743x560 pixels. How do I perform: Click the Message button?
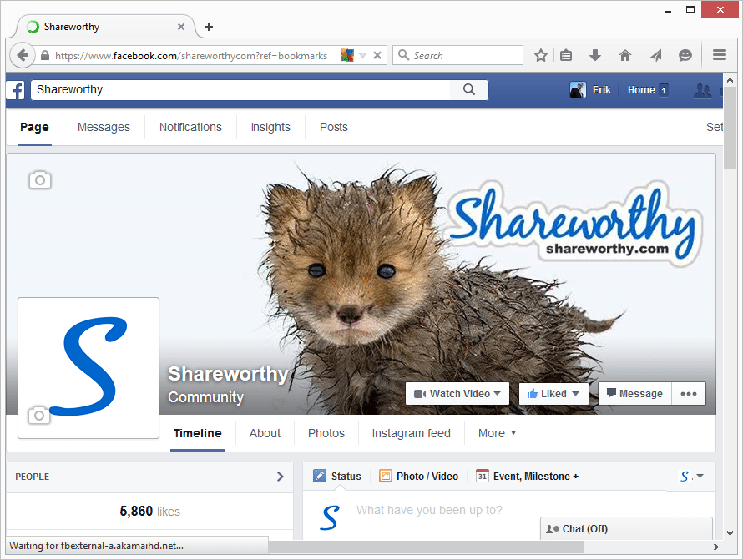tap(635, 394)
